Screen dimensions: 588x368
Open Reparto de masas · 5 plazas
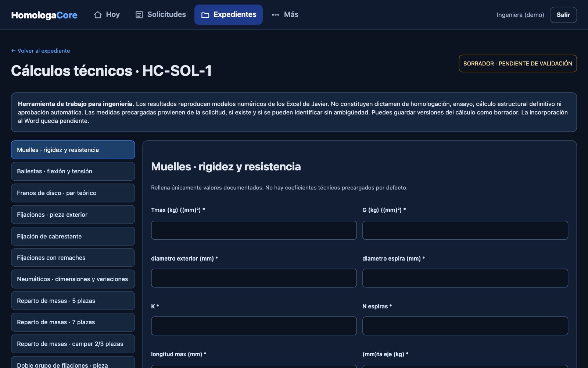click(x=73, y=301)
